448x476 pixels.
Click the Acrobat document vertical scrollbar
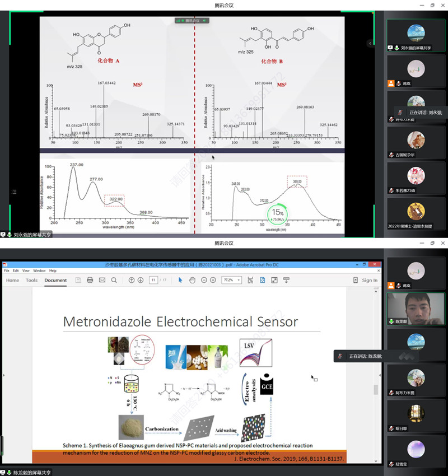click(x=376, y=389)
